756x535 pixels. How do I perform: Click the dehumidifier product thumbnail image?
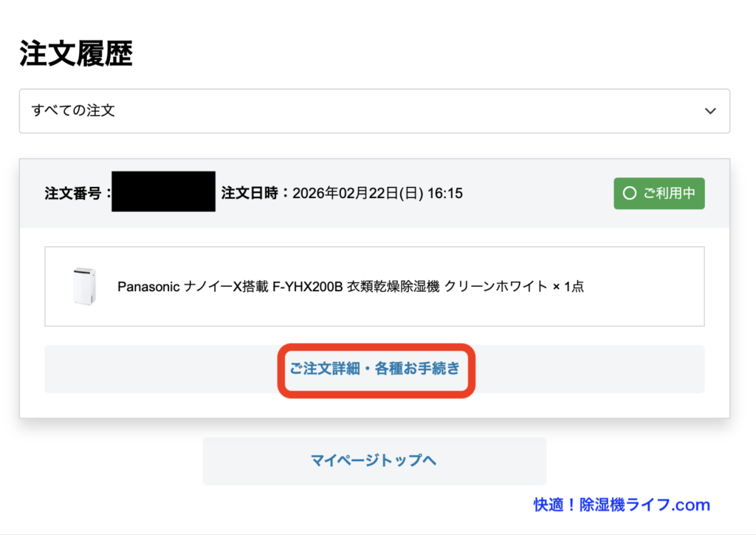point(84,286)
